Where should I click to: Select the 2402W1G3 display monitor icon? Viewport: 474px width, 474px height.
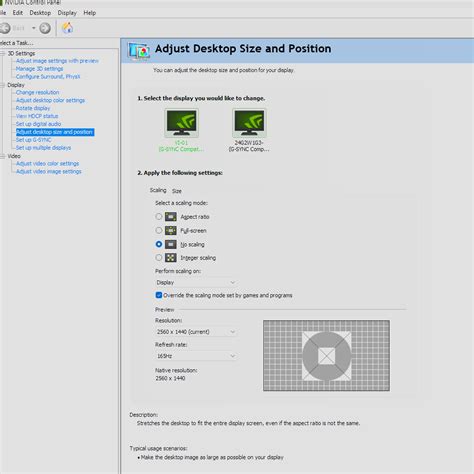(x=249, y=123)
